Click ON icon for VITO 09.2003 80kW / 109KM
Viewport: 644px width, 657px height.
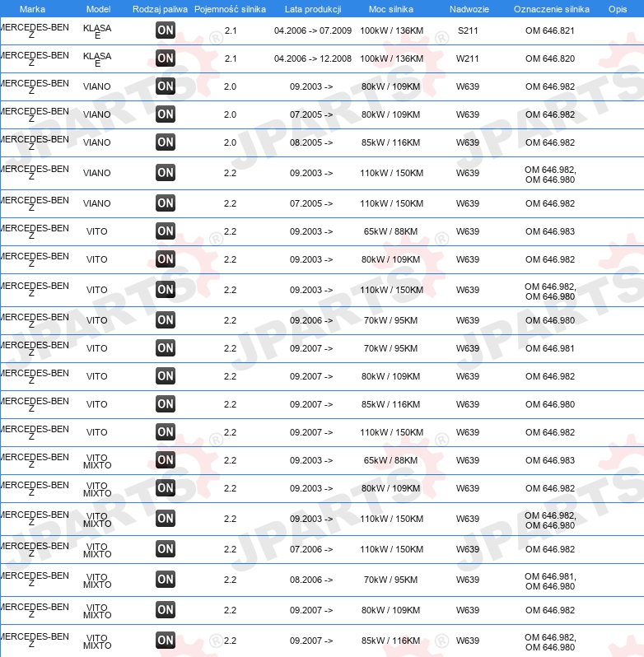(165, 259)
